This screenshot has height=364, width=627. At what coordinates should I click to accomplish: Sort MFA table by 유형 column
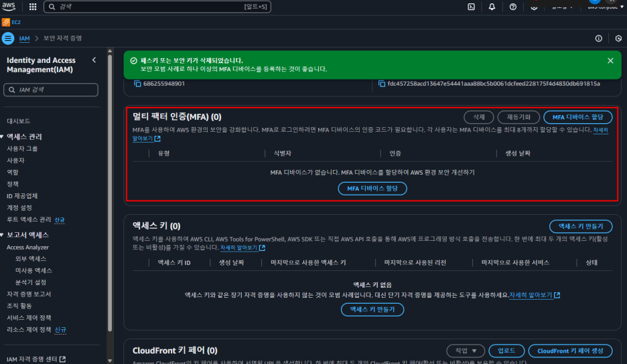[x=163, y=153]
